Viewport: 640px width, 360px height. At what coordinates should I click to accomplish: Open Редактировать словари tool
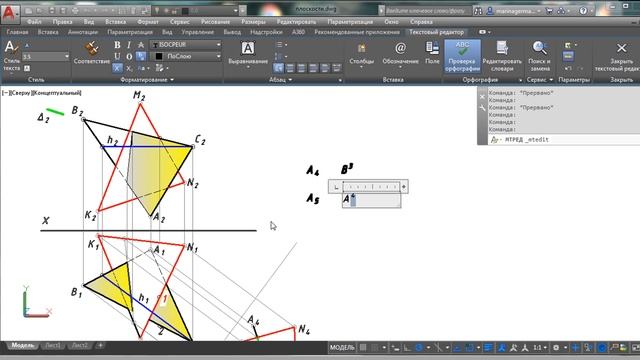pos(502,56)
